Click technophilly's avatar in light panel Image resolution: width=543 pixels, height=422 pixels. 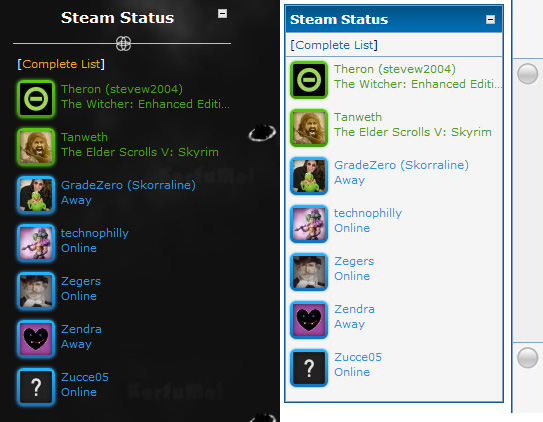(309, 224)
